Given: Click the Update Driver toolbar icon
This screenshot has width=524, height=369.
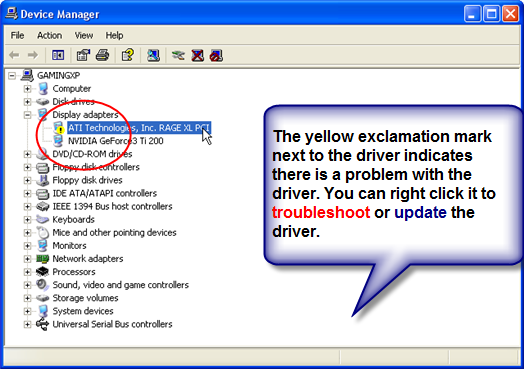Looking at the screenshot, I should [x=178, y=55].
